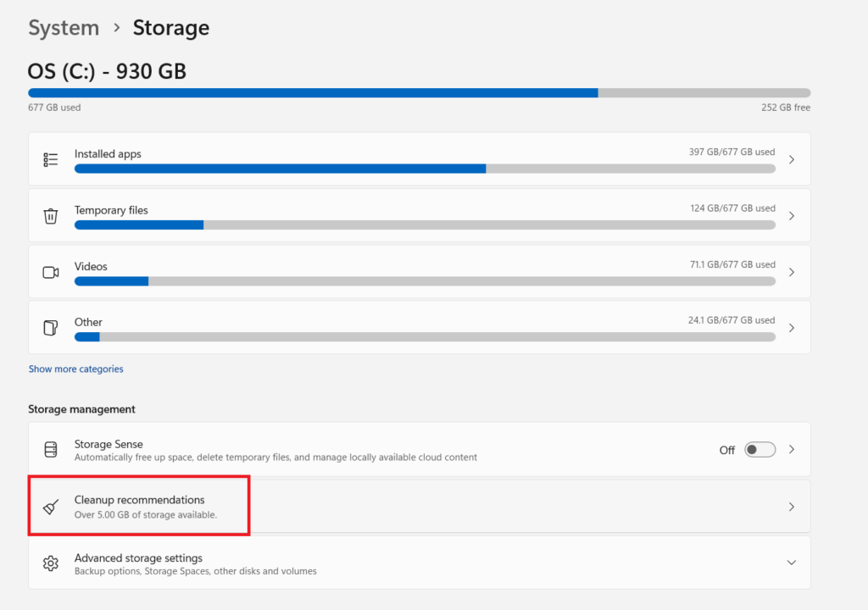Click the Advanced storage settings gear icon
The width and height of the screenshot is (868, 610).
(51, 563)
